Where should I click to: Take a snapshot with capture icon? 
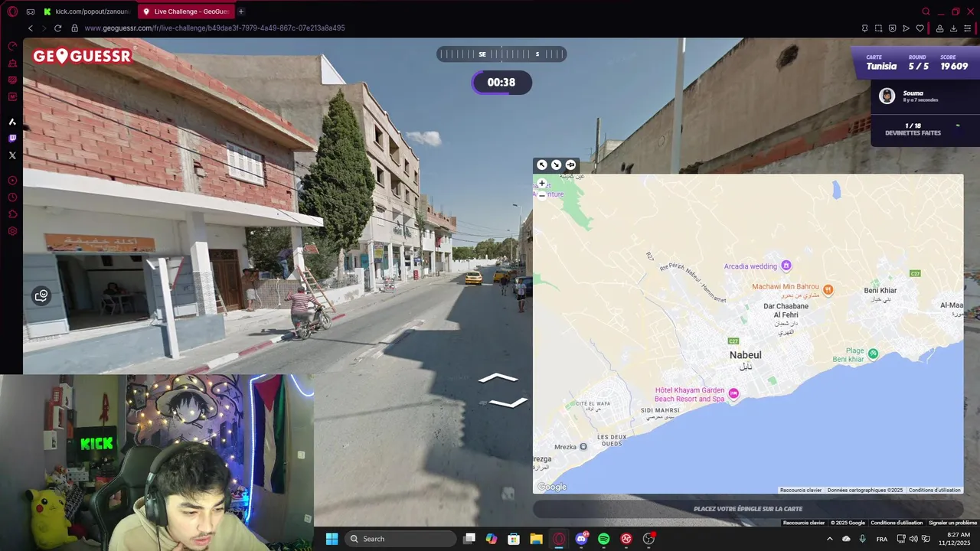[x=878, y=28]
